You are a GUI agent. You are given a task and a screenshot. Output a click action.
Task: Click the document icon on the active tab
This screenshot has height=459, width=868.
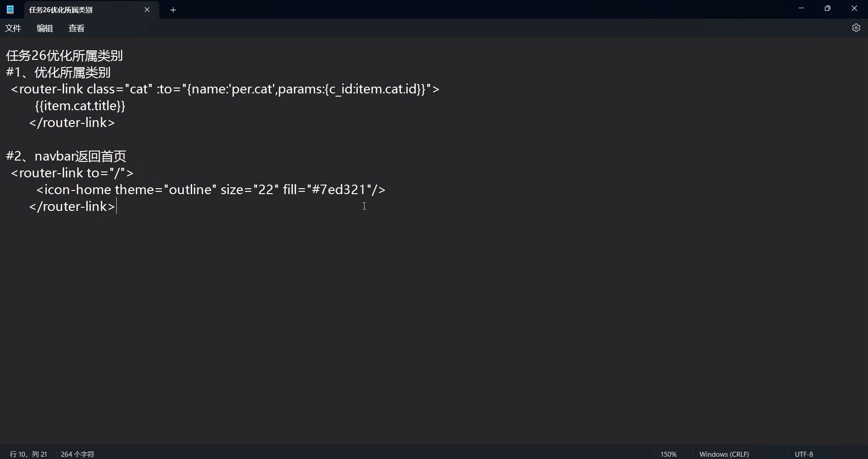point(10,10)
